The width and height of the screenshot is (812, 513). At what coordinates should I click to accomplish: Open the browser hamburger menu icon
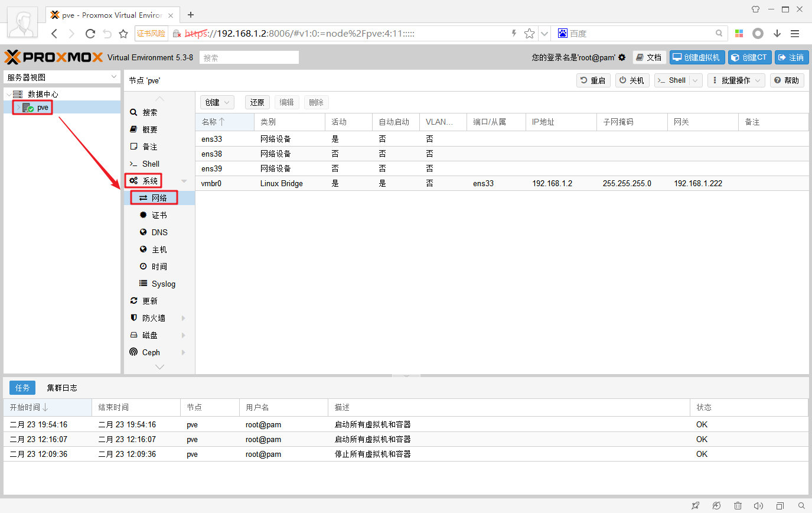[795, 34]
